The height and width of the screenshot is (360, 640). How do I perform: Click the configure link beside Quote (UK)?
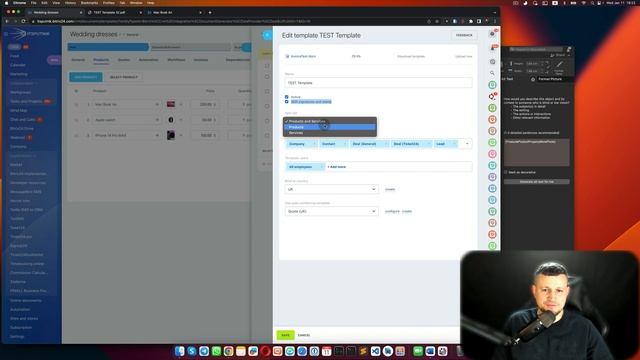392,211
